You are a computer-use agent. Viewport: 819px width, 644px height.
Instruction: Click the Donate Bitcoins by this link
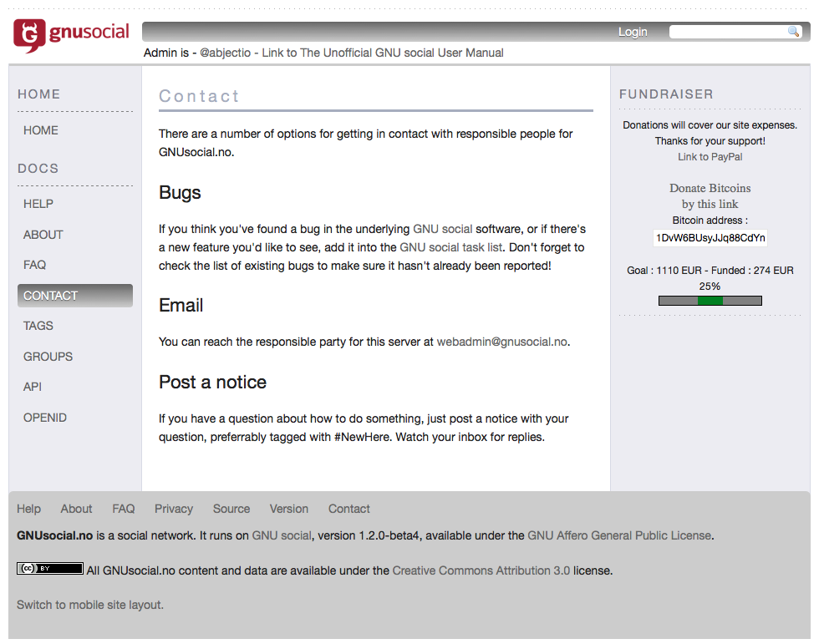pos(710,195)
